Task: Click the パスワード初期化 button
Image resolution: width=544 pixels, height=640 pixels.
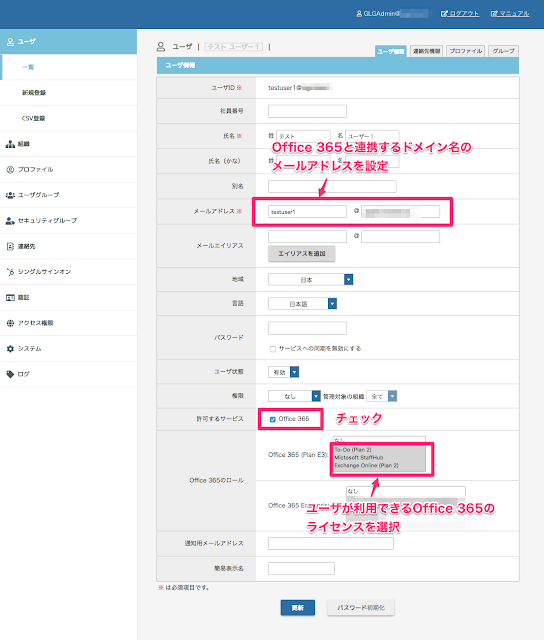Action: (x=361, y=608)
